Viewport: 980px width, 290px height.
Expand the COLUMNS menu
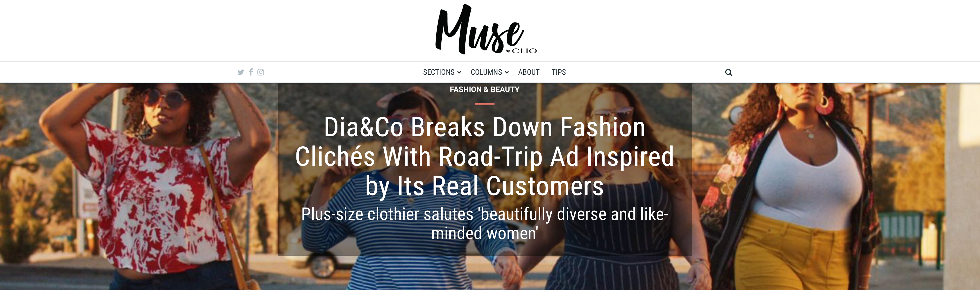click(x=489, y=72)
